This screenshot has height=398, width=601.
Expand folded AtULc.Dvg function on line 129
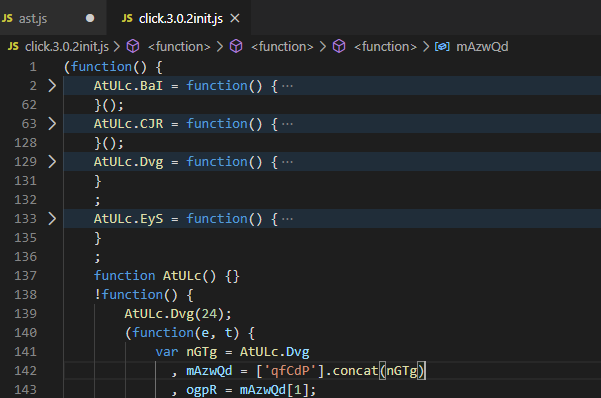click(x=52, y=161)
